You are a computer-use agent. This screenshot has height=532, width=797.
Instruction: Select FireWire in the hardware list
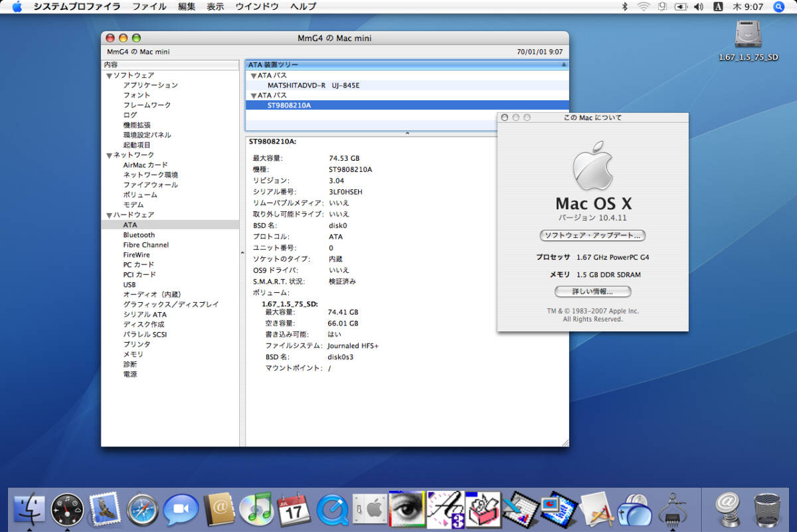click(136, 255)
